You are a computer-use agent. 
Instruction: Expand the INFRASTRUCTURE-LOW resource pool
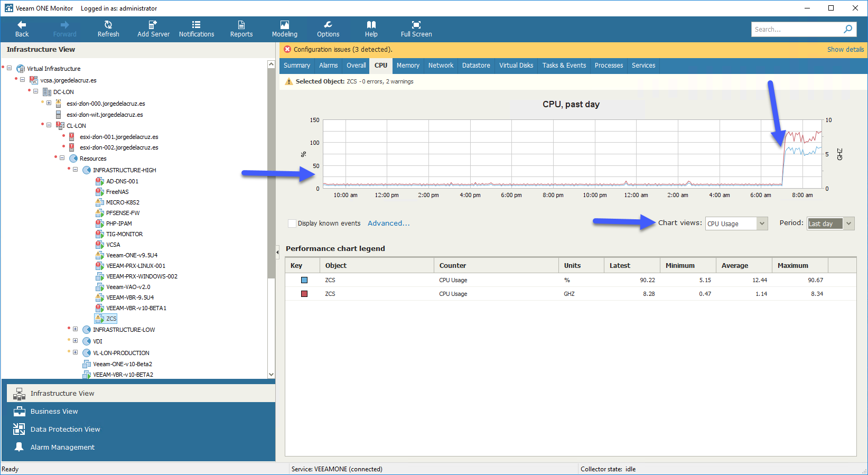(x=76, y=329)
